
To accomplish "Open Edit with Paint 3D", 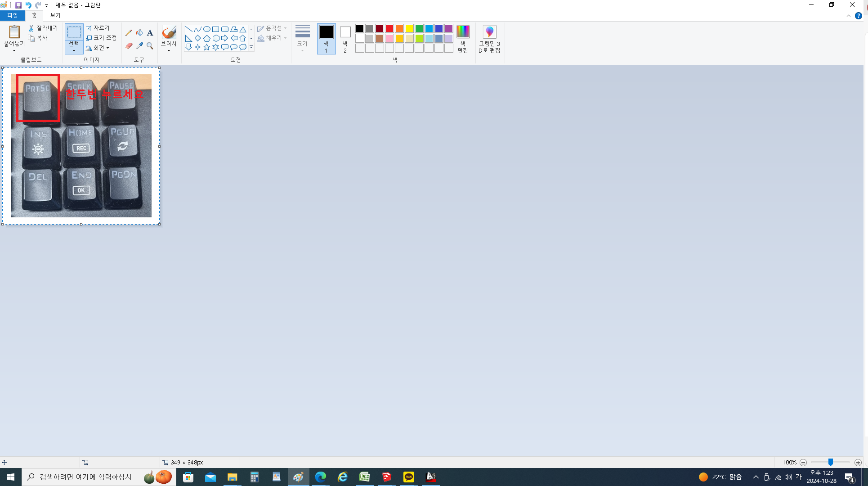I will click(489, 39).
